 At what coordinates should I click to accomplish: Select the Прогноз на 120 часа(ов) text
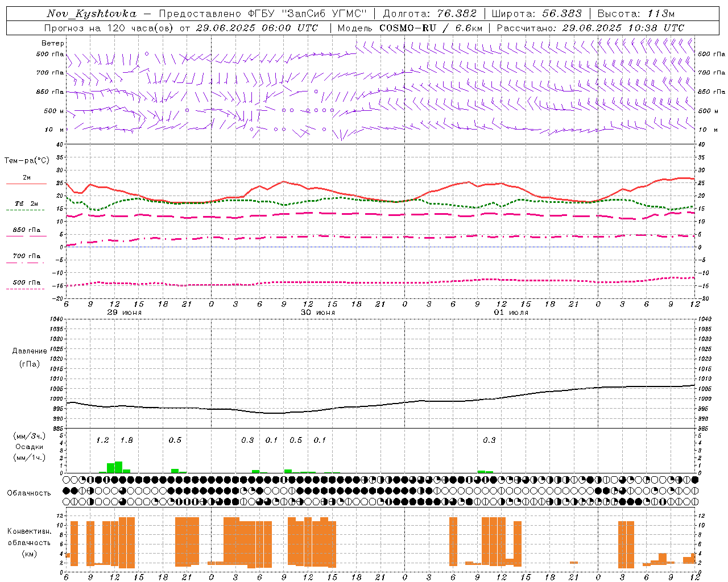coord(110,28)
